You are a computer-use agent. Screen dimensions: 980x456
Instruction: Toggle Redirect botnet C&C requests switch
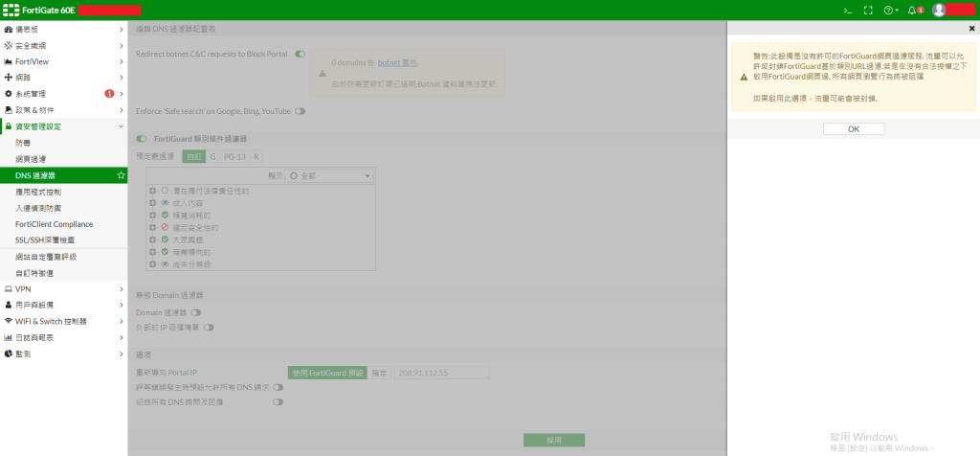coord(300,55)
